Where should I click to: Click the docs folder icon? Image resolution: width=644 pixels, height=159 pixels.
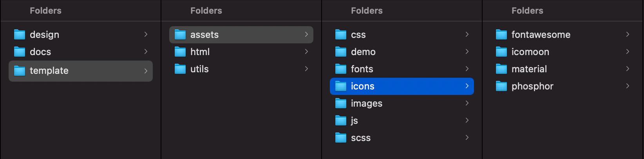20,52
